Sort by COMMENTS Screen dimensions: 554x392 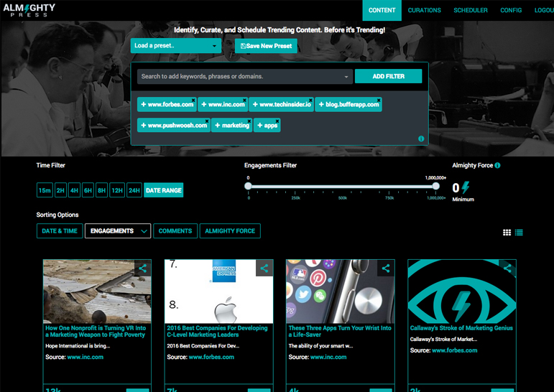point(175,231)
